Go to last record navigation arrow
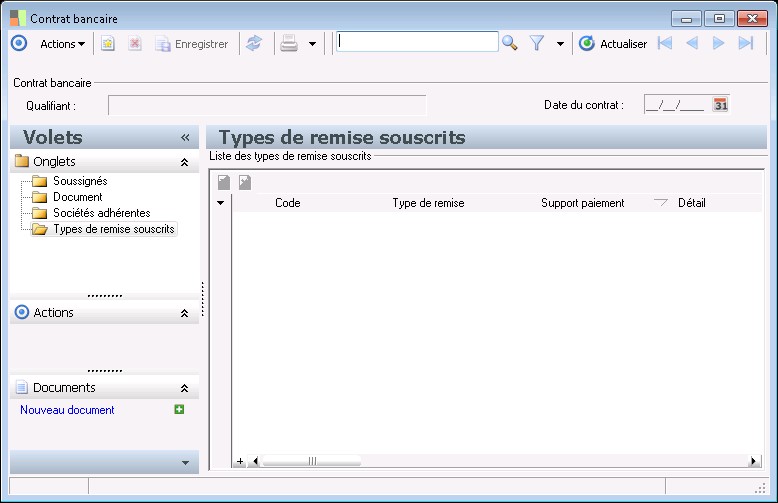 click(746, 44)
